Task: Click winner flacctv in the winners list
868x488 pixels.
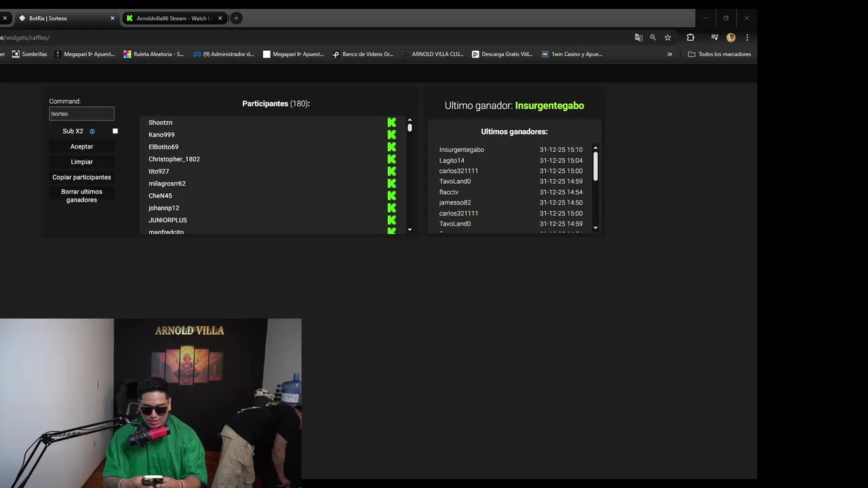Action: (449, 192)
